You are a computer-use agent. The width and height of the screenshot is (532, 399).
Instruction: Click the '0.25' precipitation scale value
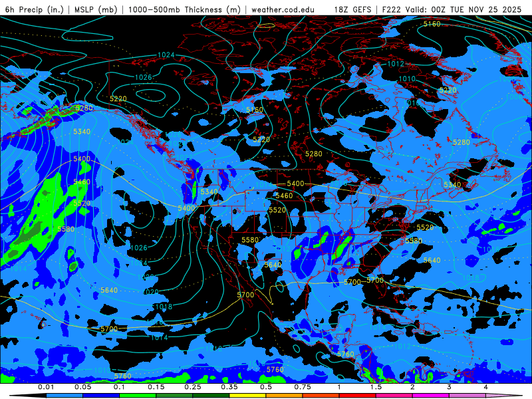(x=193, y=387)
